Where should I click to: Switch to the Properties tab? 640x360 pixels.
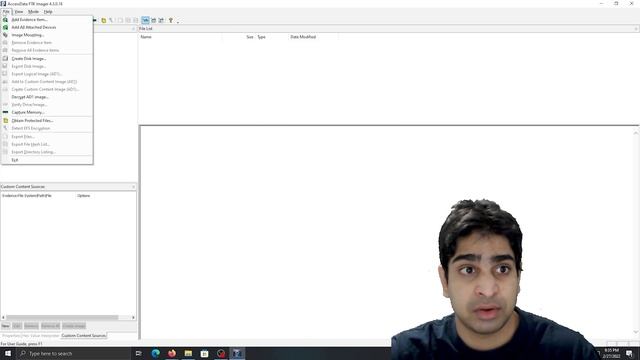11,336
